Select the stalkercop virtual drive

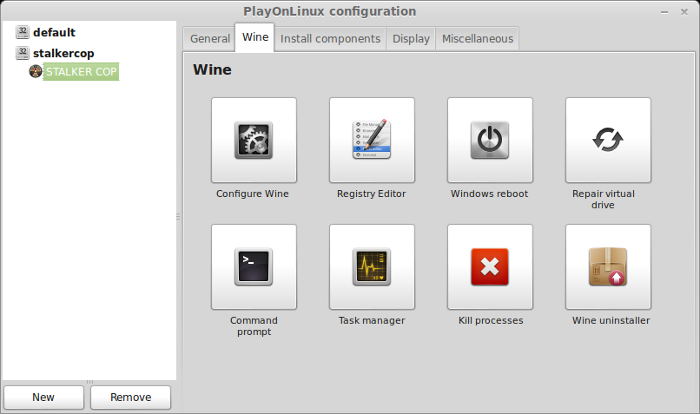click(x=63, y=53)
